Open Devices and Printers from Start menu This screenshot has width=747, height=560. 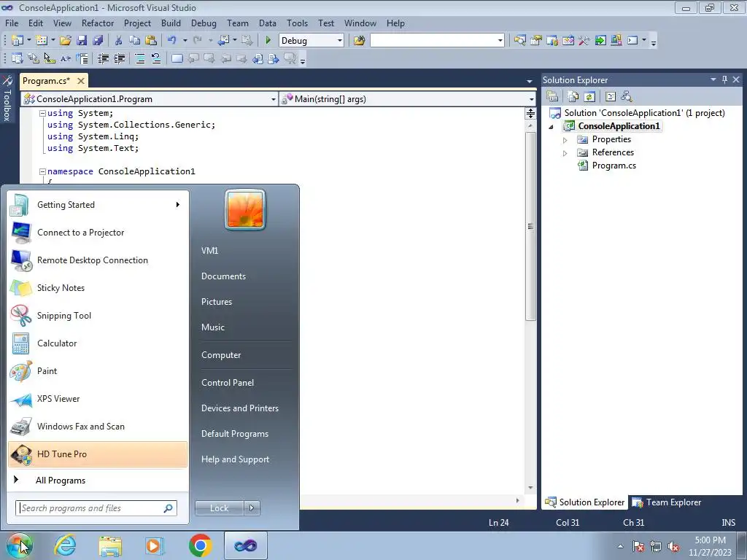239,408
